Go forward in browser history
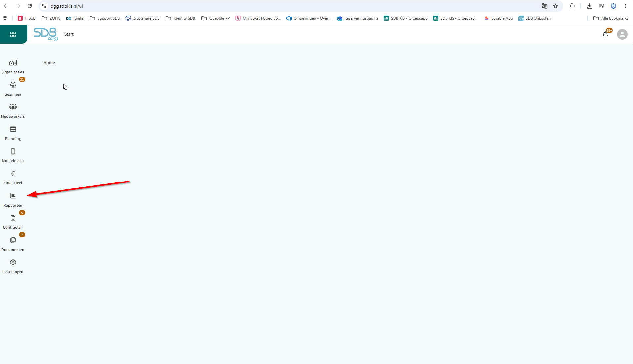Viewport: 633px width, 364px height. coord(18,6)
